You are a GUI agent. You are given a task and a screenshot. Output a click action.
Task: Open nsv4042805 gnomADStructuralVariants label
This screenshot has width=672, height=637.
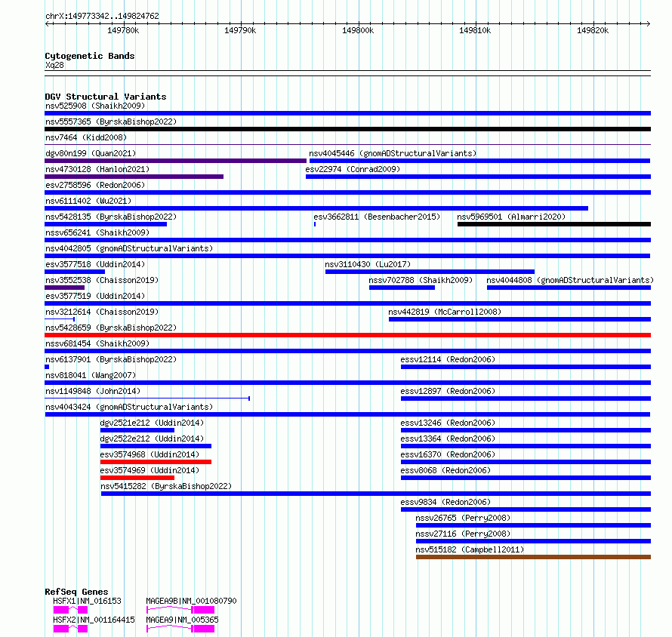(129, 248)
